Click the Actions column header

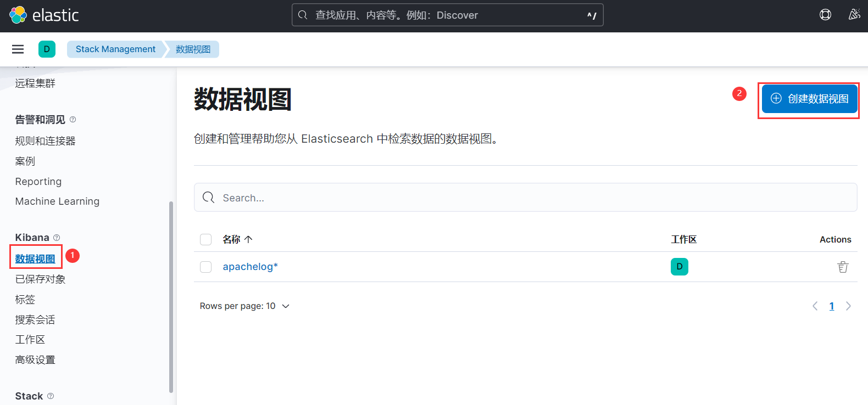click(836, 239)
